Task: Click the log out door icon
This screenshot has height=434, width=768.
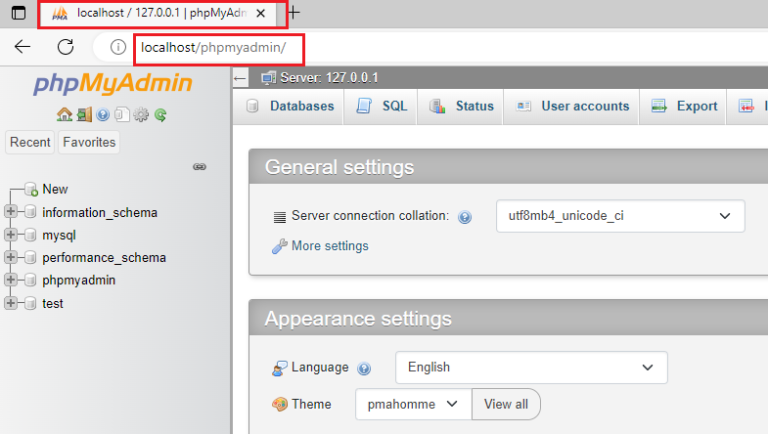Action: point(84,115)
